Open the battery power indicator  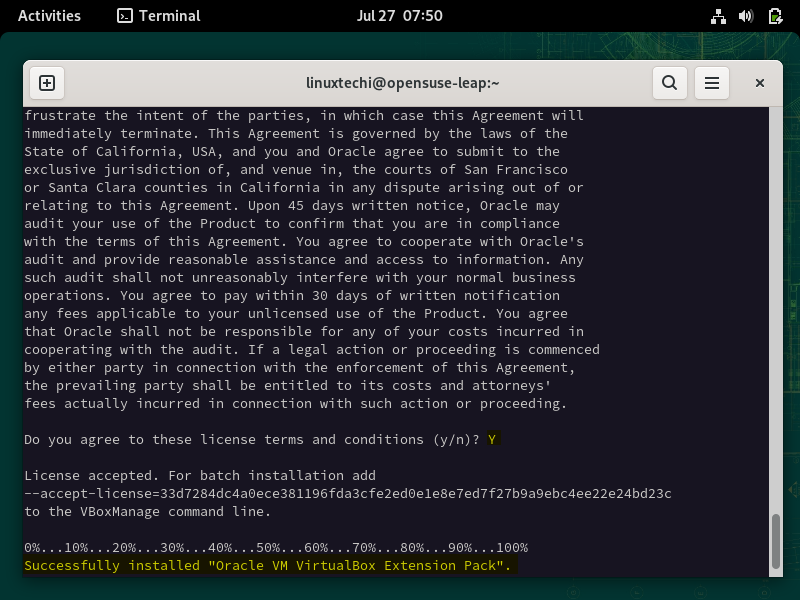pyautogui.click(x=775, y=16)
